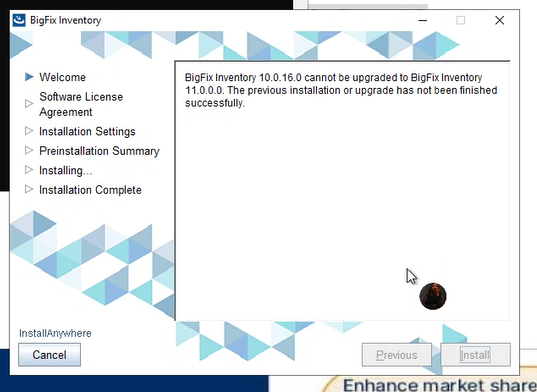Select the Installation Settings step

pyautogui.click(x=87, y=132)
